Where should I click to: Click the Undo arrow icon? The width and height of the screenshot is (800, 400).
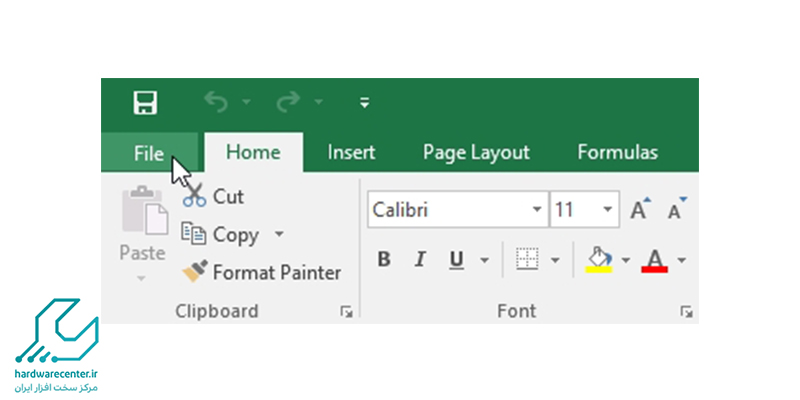coord(216,102)
